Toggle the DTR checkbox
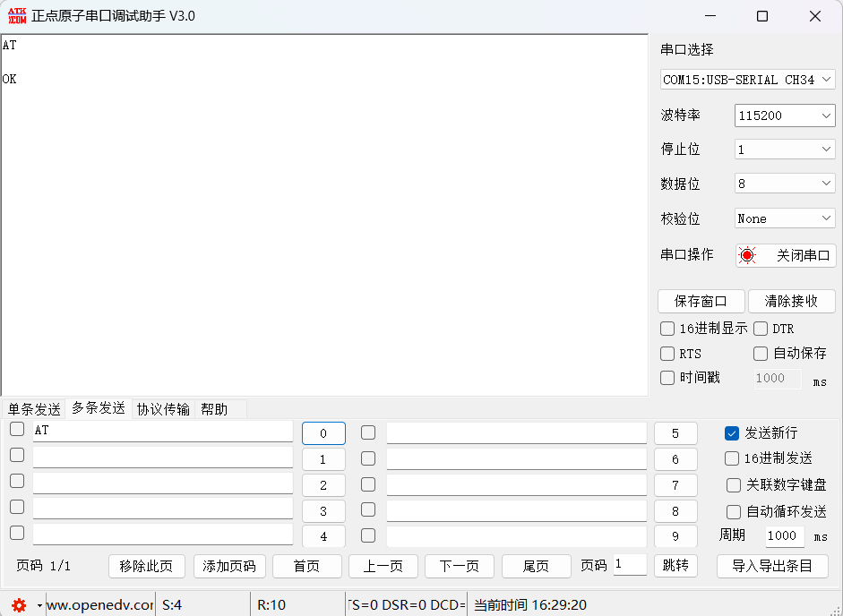The image size is (843, 616). 761,329
